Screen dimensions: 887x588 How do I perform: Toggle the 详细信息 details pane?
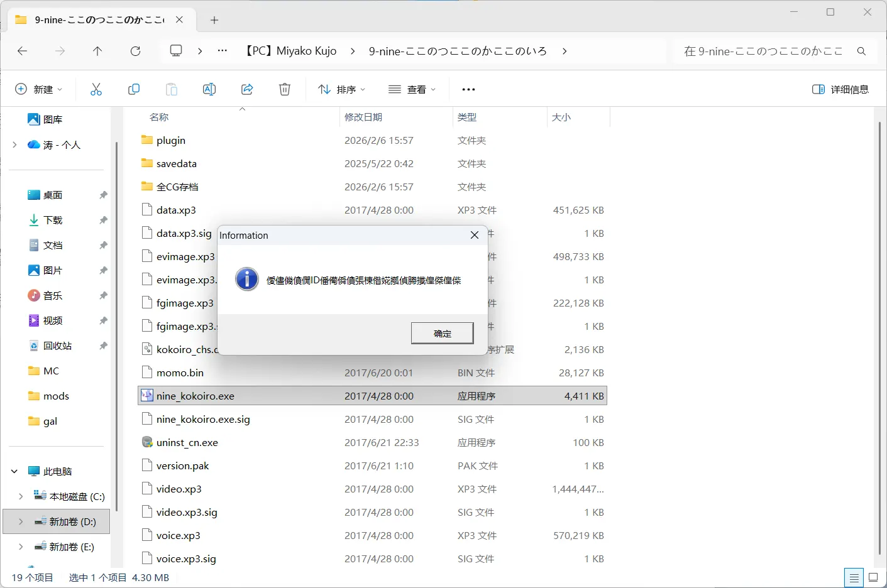(x=840, y=89)
